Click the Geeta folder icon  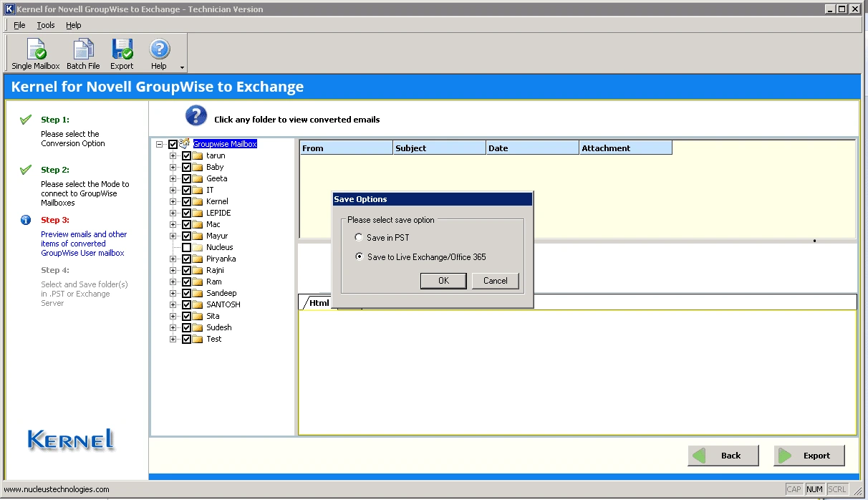[x=198, y=178]
